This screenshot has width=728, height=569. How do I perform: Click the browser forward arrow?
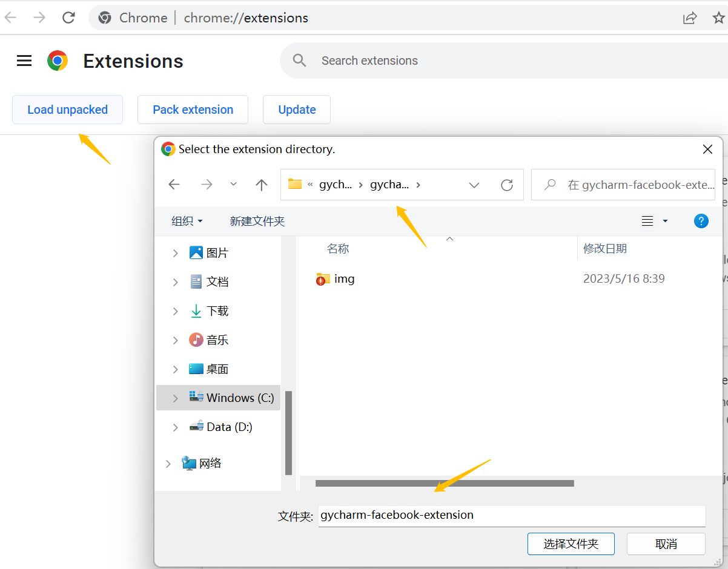click(x=39, y=18)
